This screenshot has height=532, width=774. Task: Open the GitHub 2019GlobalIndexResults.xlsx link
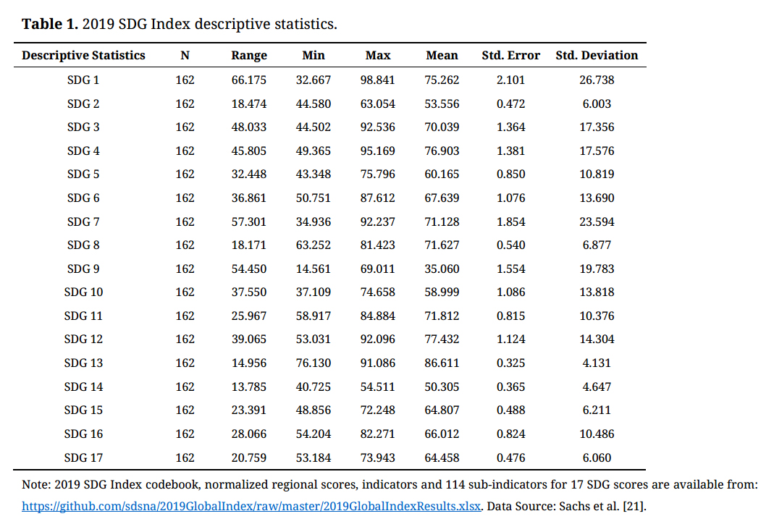pyautogui.click(x=251, y=507)
